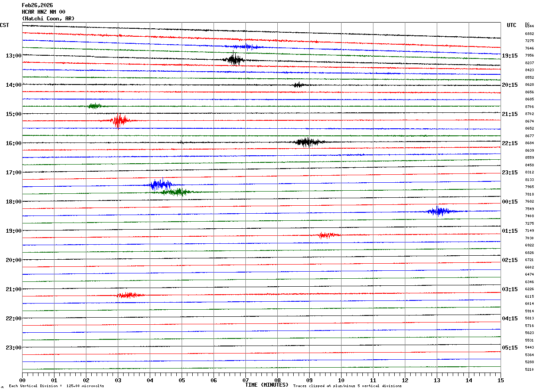Select the large black event on 16:00 trace
This screenshot has height=392, width=536.
(x=308, y=142)
